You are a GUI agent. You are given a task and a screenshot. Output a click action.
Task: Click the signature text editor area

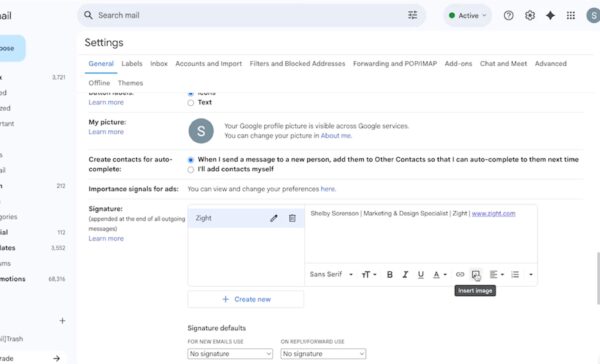pos(421,234)
